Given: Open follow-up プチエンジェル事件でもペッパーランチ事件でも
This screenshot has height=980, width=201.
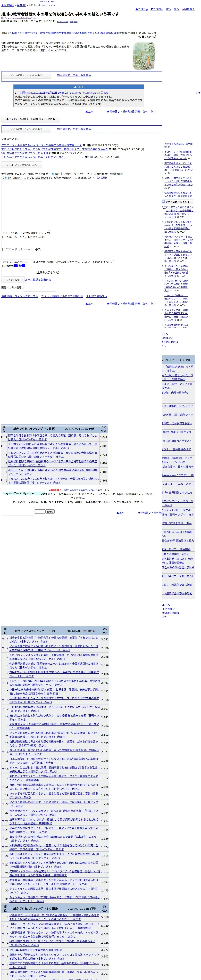Looking at the screenshot, I should click(42, 145).
